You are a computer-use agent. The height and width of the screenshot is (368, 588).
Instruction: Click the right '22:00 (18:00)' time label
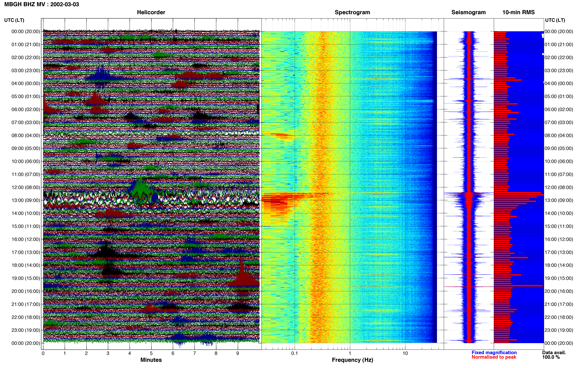pos(559,317)
